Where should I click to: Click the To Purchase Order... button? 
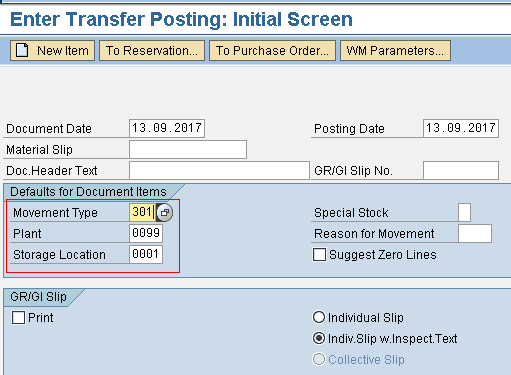click(272, 51)
